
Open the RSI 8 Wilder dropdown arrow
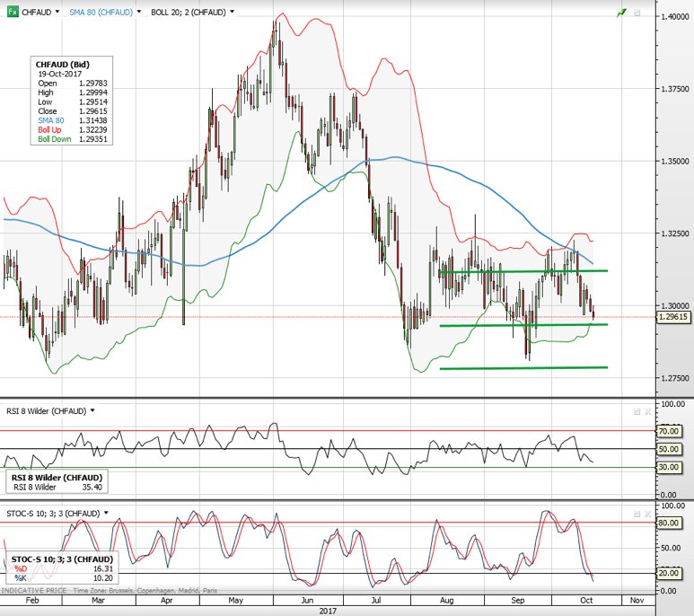click(92, 410)
